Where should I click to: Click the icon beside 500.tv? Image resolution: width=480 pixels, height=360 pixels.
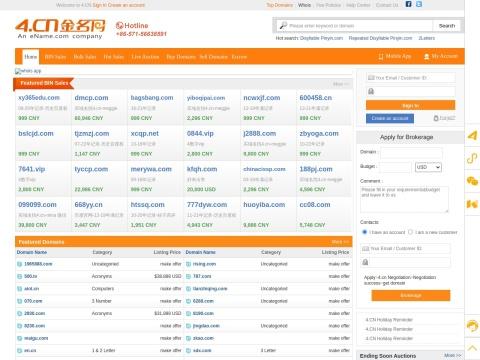point(19,276)
